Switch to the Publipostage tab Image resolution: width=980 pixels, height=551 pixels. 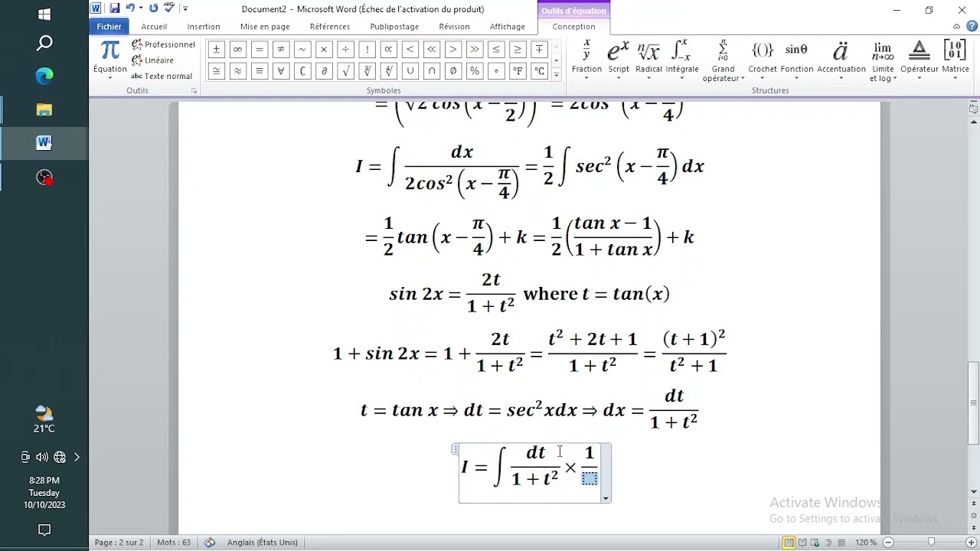click(x=394, y=26)
